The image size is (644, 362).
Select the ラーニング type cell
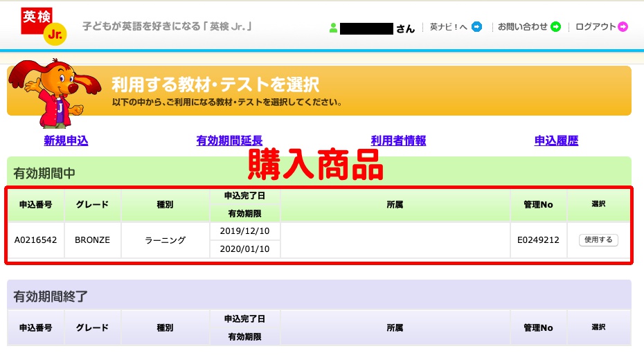[x=165, y=240]
